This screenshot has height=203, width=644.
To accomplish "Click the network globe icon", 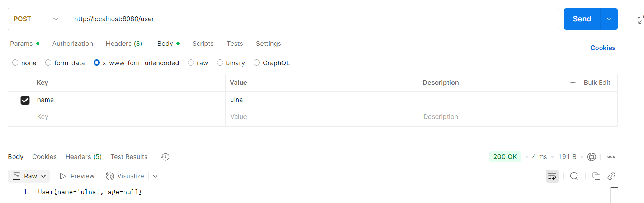I will [x=592, y=157].
